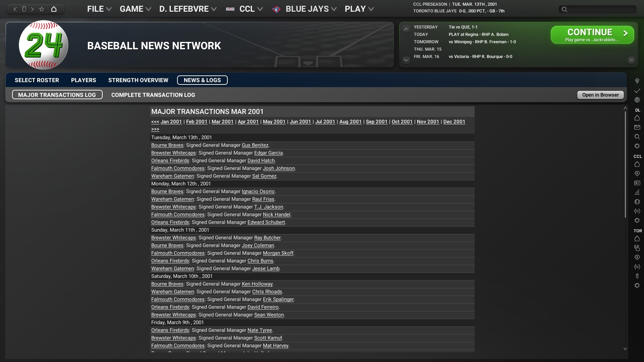Click the lightbulb icon in right sidebar
644x362 pixels.
[x=637, y=81]
